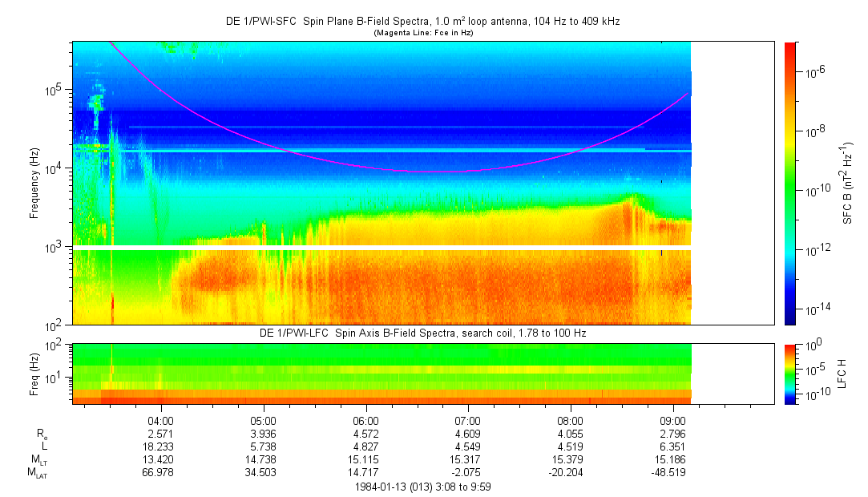Viewport: 868px width, 497px height.
Task: Click the white data gap band at 1 kHz
Action: [382, 247]
